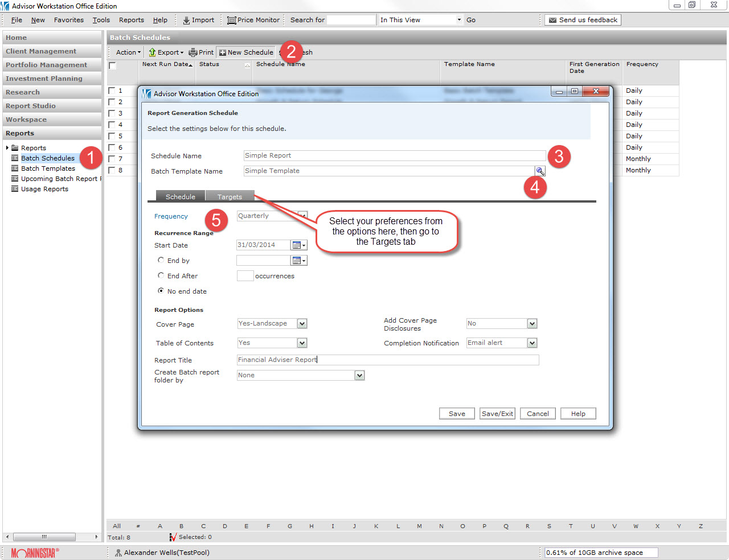Screen dimensions: 729x560
Task: Open the Price Monitor tool
Action: click(x=231, y=20)
